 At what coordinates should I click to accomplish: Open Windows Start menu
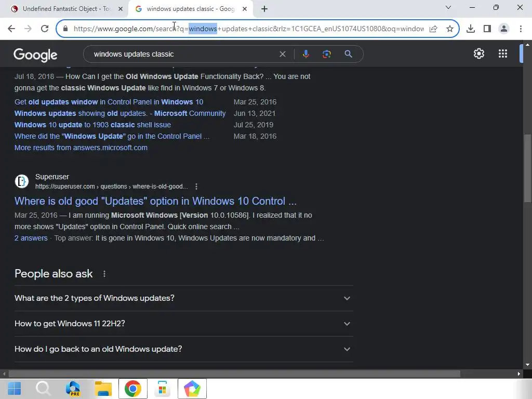[14, 389]
